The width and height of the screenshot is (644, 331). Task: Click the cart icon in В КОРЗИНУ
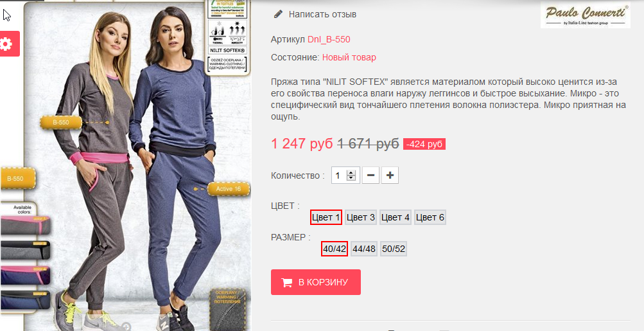coord(286,282)
